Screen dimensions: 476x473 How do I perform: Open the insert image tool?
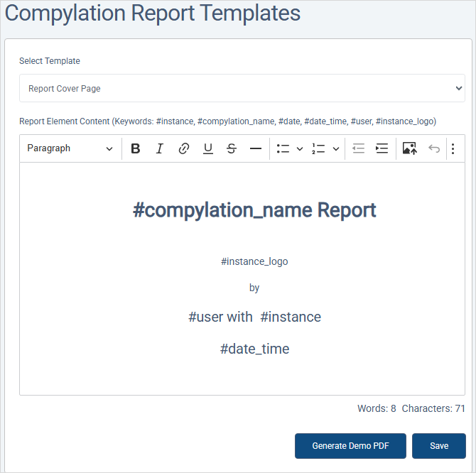(409, 148)
